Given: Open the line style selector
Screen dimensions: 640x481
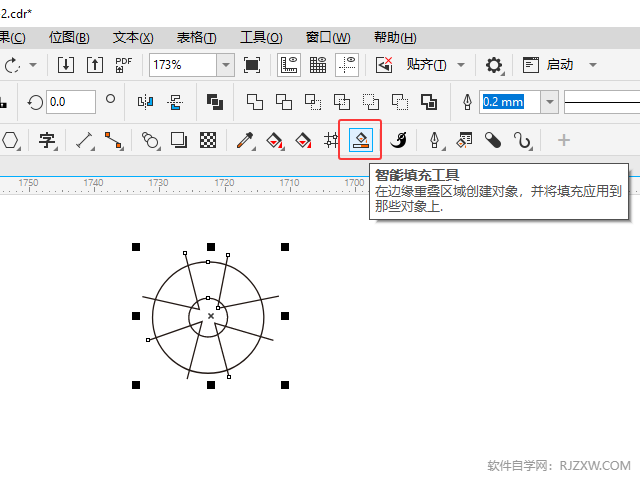Looking at the screenshot, I should (602, 102).
